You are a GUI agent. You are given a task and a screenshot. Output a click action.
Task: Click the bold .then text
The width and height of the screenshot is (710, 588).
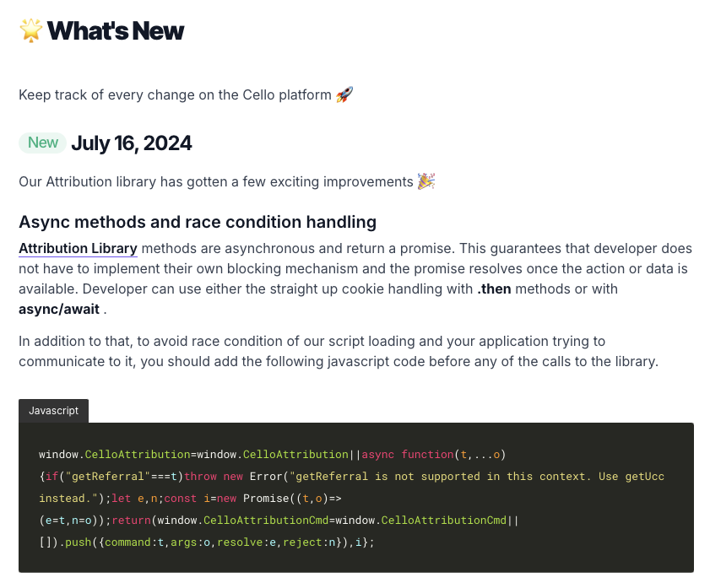pyautogui.click(x=494, y=289)
